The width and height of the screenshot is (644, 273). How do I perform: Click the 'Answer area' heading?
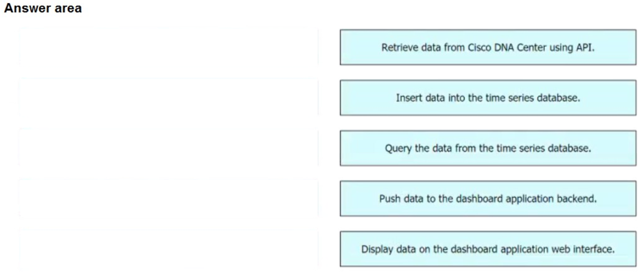pos(43,8)
